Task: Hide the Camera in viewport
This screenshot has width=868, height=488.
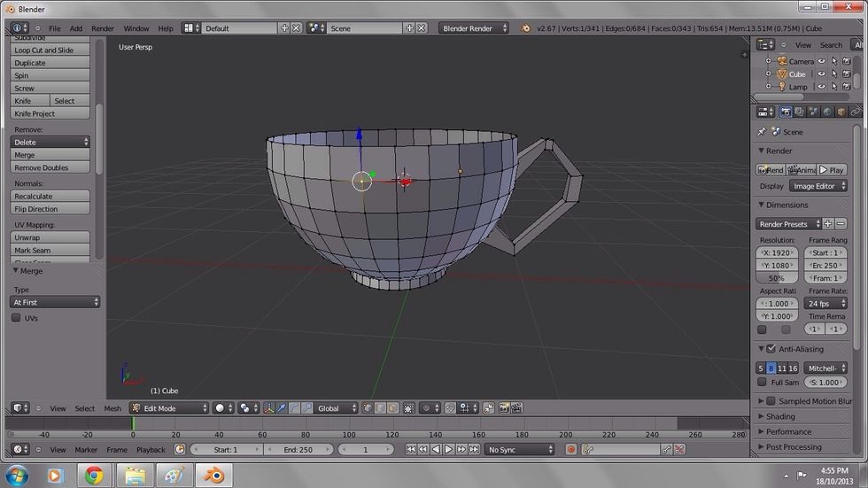Action: [822, 61]
